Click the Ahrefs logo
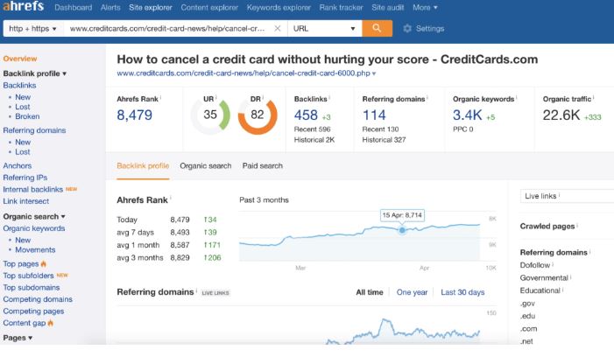 pos(24,6)
